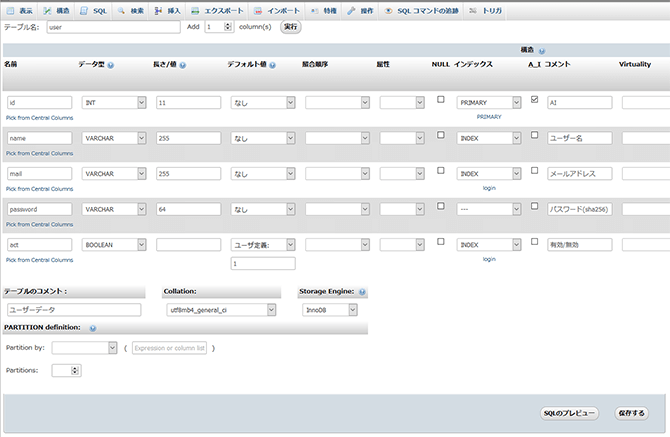Screen dimensions: 670x437
Task: Click the help icon beside 構造 header
Action: click(542, 50)
